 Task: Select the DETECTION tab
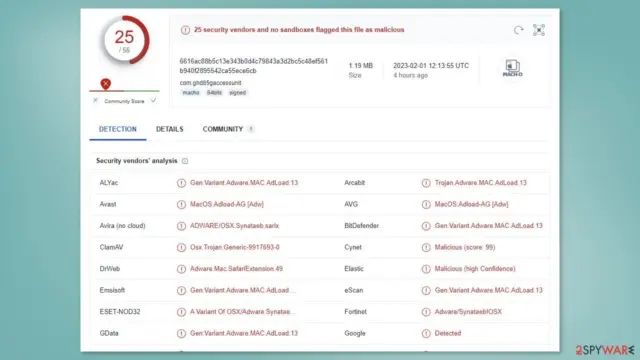(118, 129)
